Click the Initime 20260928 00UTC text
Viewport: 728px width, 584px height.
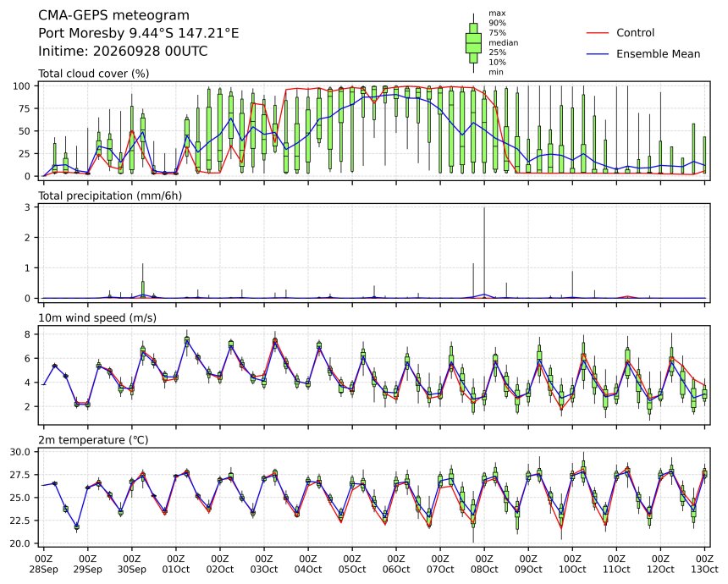click(x=123, y=51)
